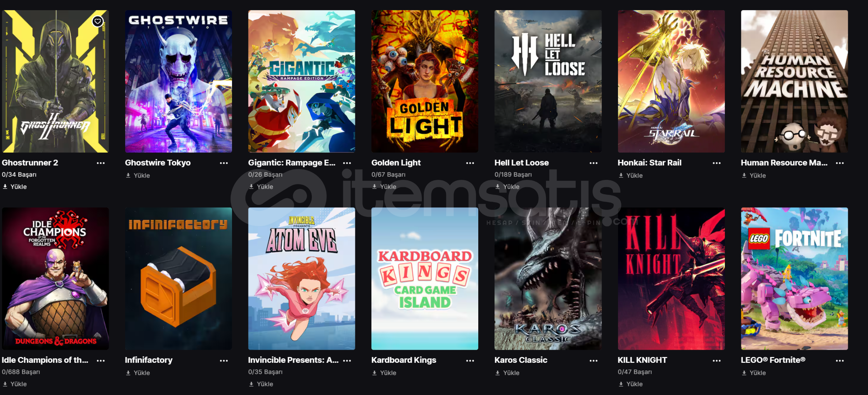This screenshot has width=868, height=395.
Task: Open the three-dot menu for Ghostwire Tokyo
Action: (224, 163)
